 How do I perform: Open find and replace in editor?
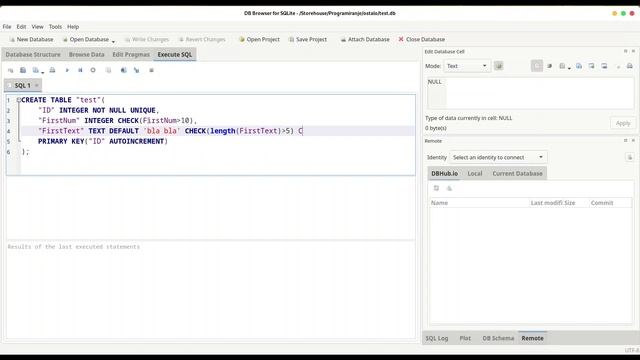click(136, 70)
